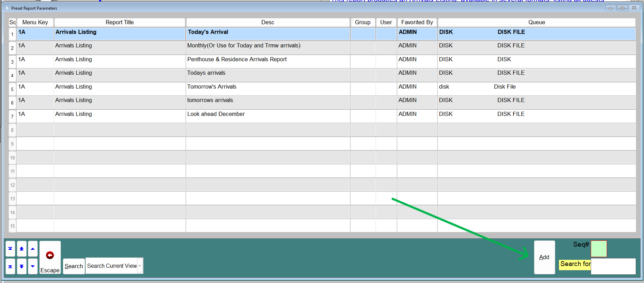Click the green Seq# field
Image resolution: width=644 pixels, height=283 pixels.
599,249
